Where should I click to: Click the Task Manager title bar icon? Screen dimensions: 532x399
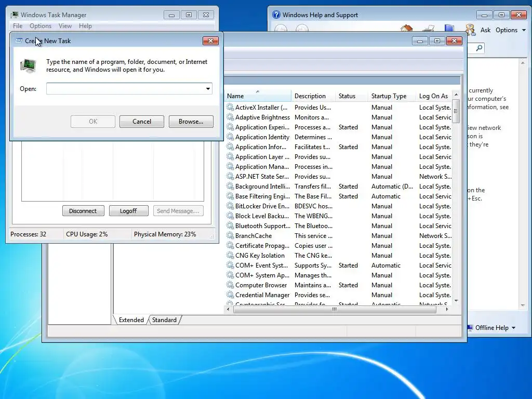(14, 15)
